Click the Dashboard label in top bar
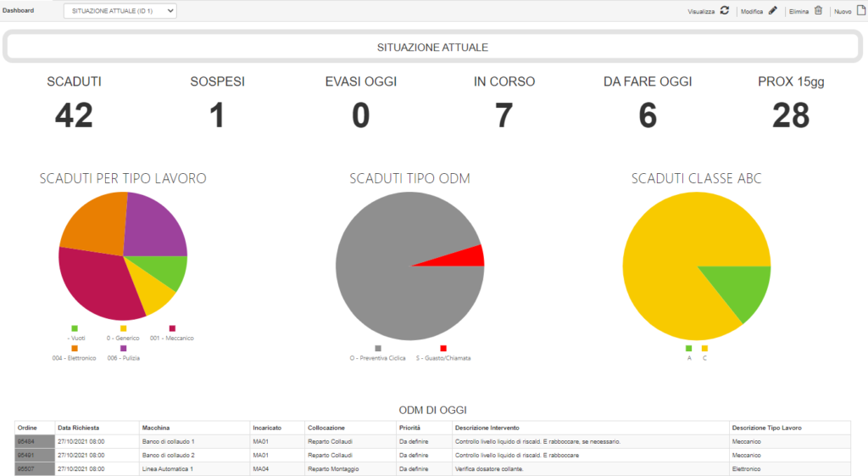This screenshot has width=868, height=476. [x=19, y=10]
